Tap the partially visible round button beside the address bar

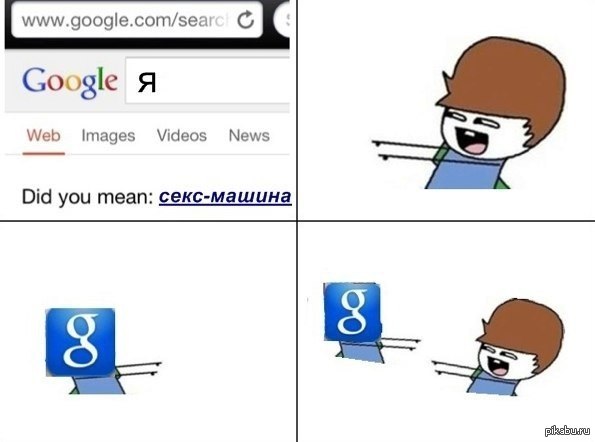(282, 20)
